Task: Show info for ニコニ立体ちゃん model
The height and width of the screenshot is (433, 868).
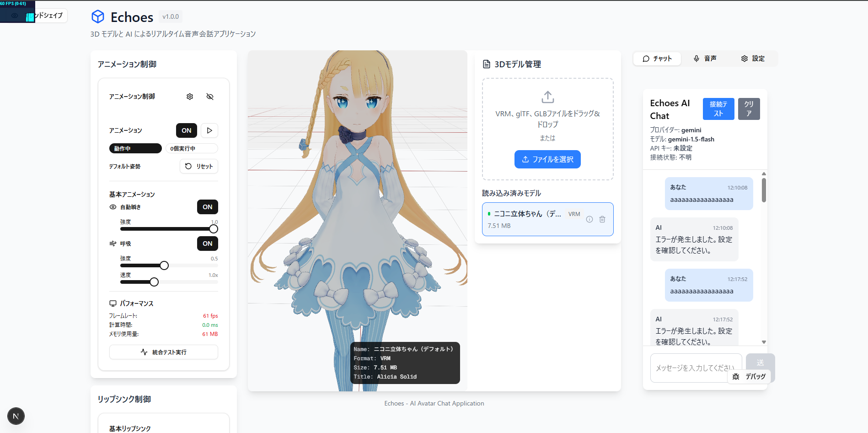Action: pos(589,219)
